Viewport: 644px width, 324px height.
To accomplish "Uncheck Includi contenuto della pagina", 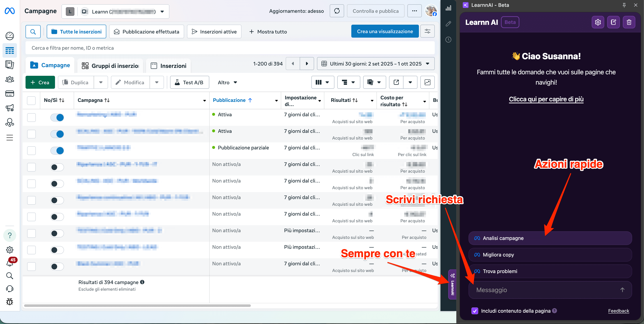I will click(474, 311).
